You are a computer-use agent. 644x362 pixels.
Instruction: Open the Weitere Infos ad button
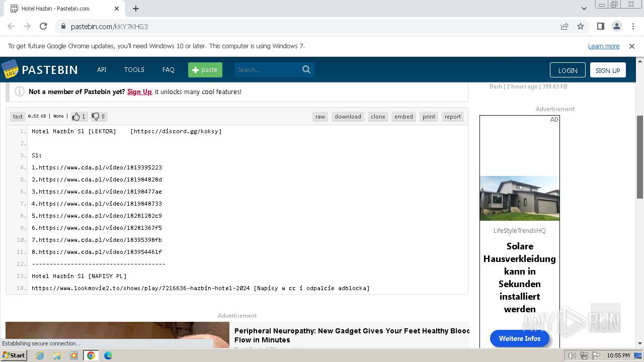[520, 338]
